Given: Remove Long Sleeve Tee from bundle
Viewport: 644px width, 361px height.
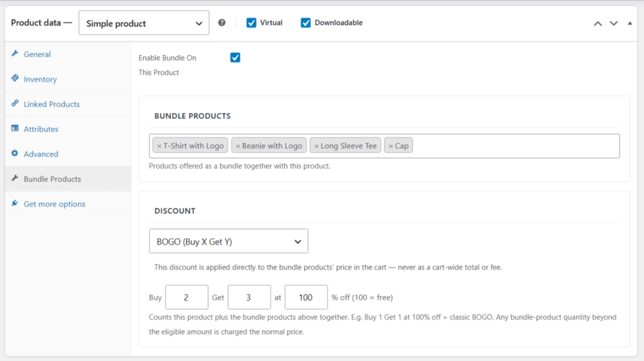Looking at the screenshot, I should pyautogui.click(x=316, y=146).
